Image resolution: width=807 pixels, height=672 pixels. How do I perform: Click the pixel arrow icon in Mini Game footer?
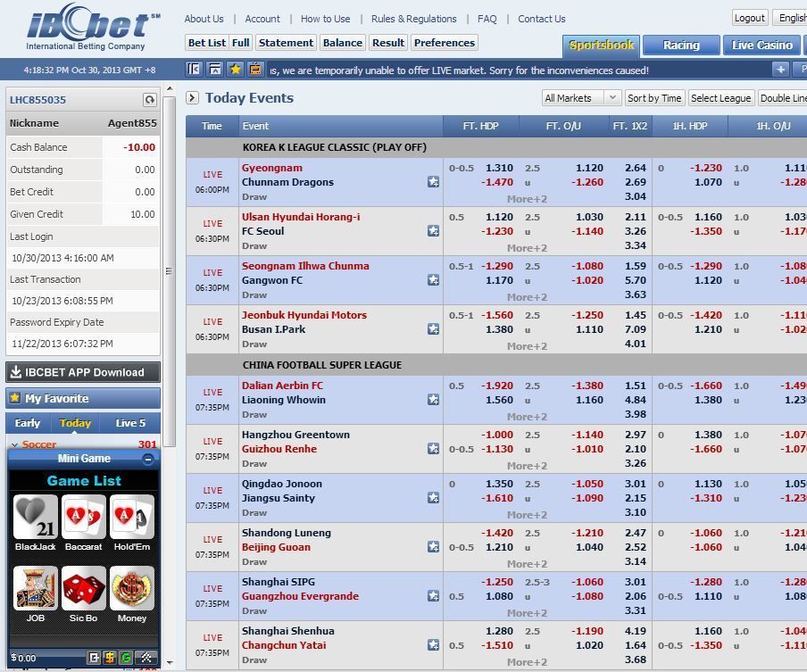coord(146,657)
